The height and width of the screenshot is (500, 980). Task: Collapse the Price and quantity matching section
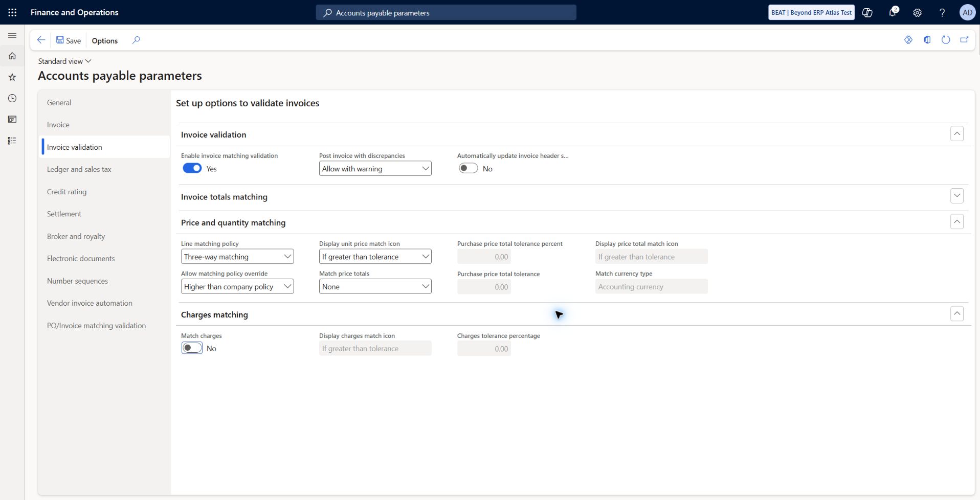(957, 221)
